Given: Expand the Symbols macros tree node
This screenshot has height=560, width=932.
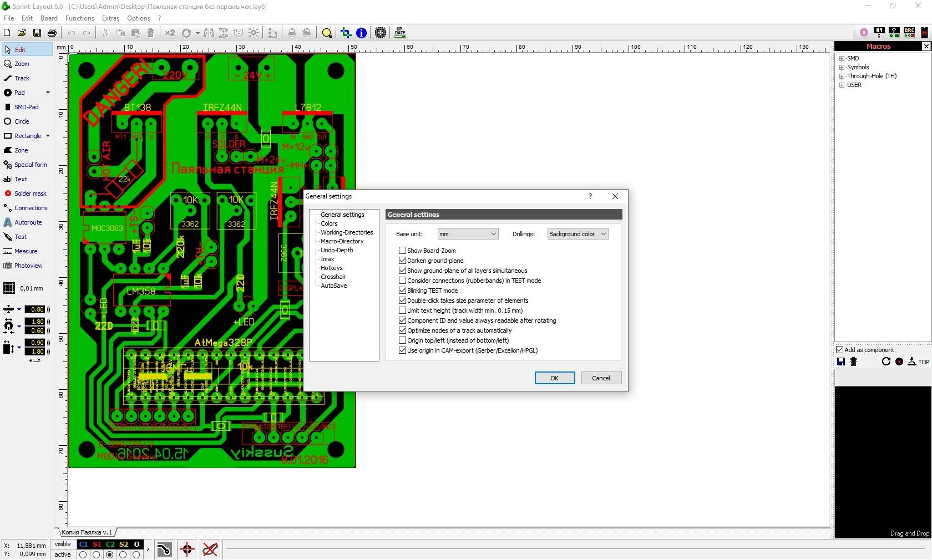Looking at the screenshot, I should 842,67.
